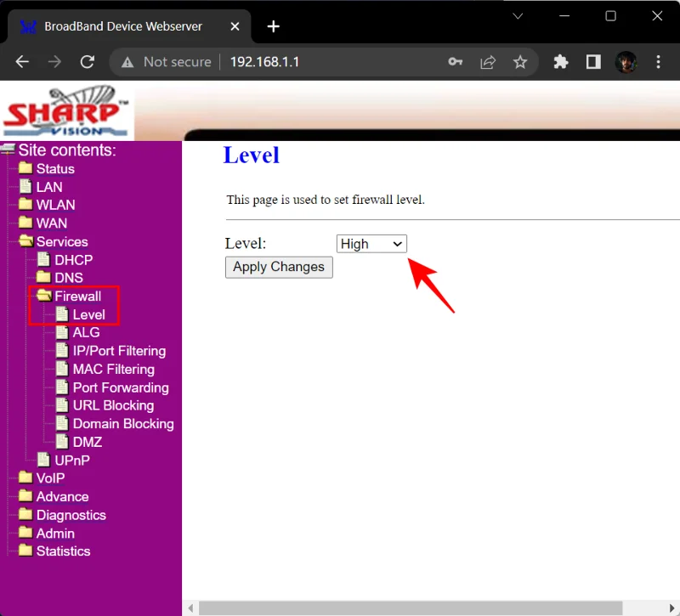Open the Port Forwarding page
Viewport: 680px width, 616px height.
[120, 387]
